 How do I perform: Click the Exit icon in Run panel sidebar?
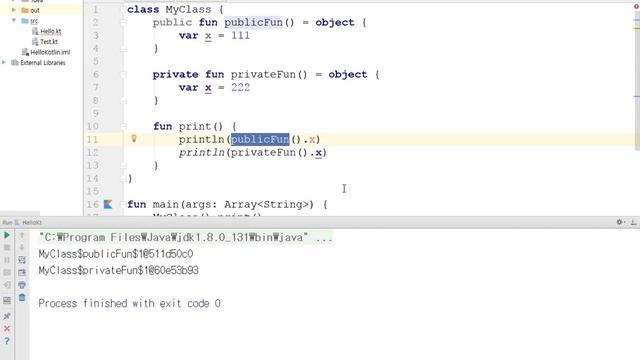point(7,285)
